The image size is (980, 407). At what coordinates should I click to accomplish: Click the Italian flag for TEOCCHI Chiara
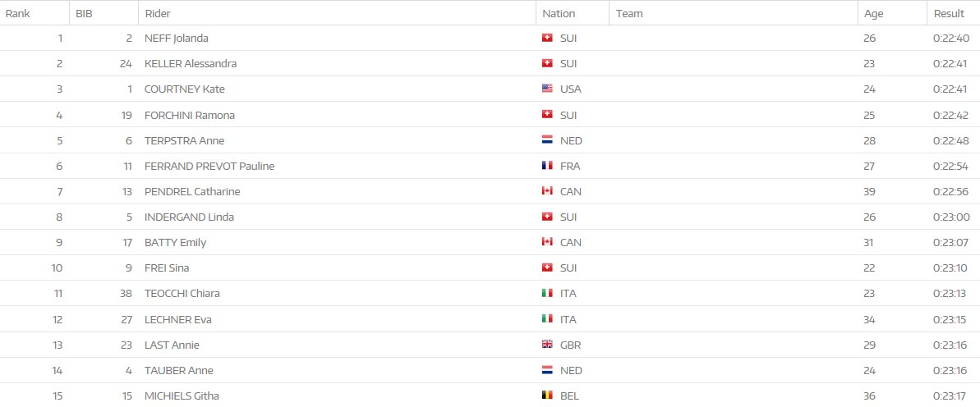(x=547, y=293)
